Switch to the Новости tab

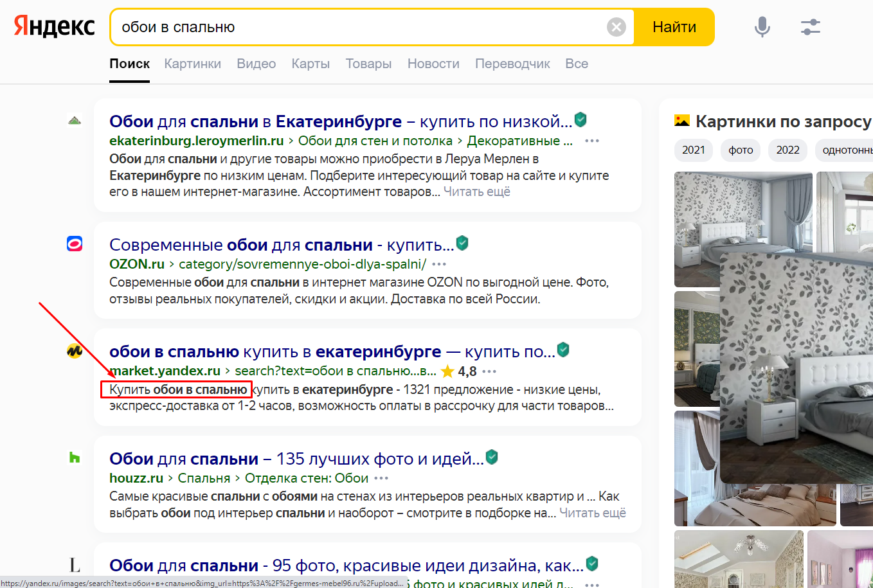433,64
